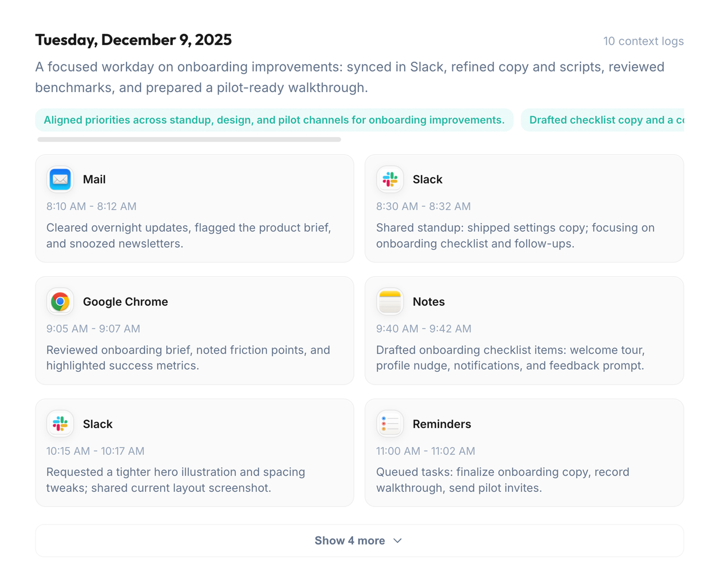719x588 pixels.
Task: Click the Slack icon in the 8:30 AM card
Action: [x=390, y=179]
